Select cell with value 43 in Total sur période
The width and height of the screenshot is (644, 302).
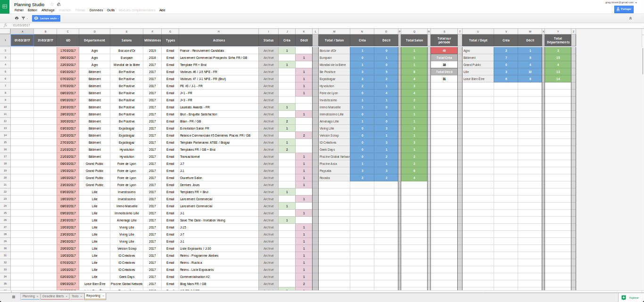click(444, 50)
